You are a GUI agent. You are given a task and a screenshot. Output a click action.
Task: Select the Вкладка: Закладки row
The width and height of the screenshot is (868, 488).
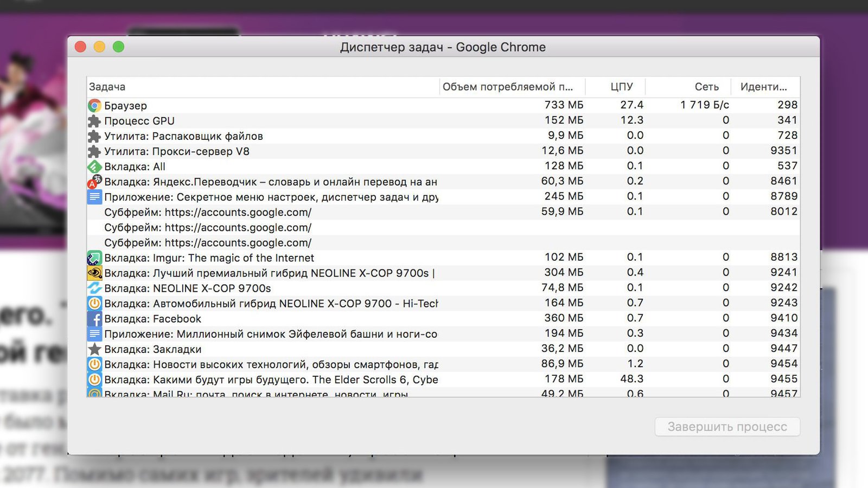tap(443, 349)
